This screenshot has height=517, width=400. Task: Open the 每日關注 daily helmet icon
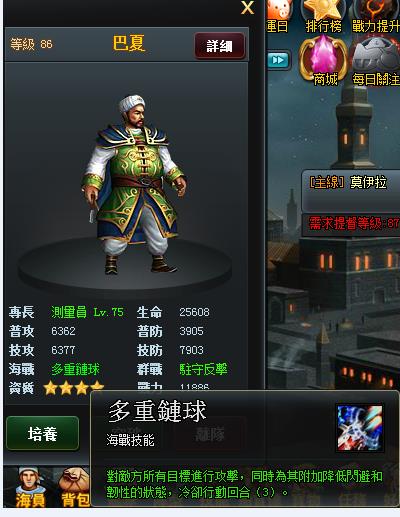coord(376,61)
